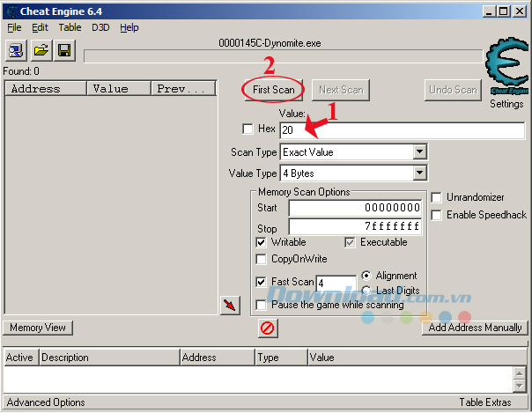Click the save floppy disk icon
The width and height of the screenshot is (532, 413).
click(64, 50)
